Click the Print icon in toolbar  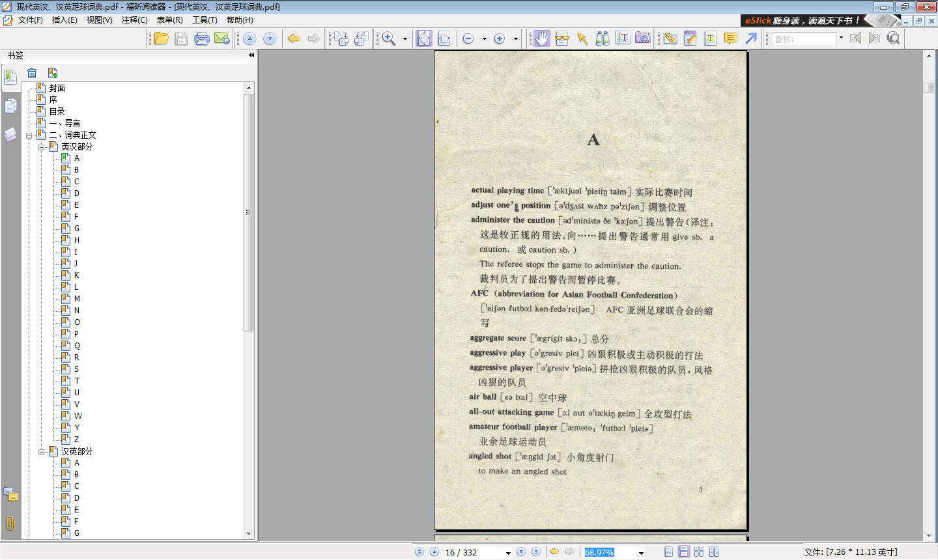pyautogui.click(x=202, y=38)
